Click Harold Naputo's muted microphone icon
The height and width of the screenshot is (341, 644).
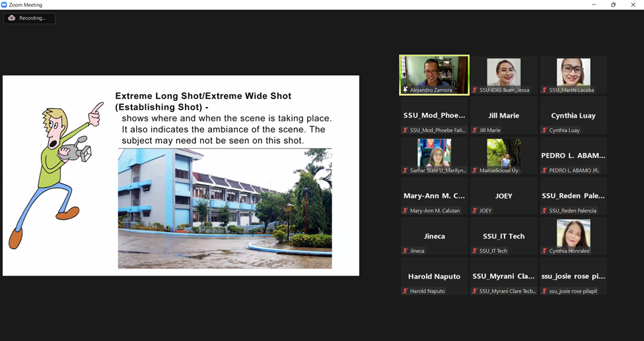point(405,291)
